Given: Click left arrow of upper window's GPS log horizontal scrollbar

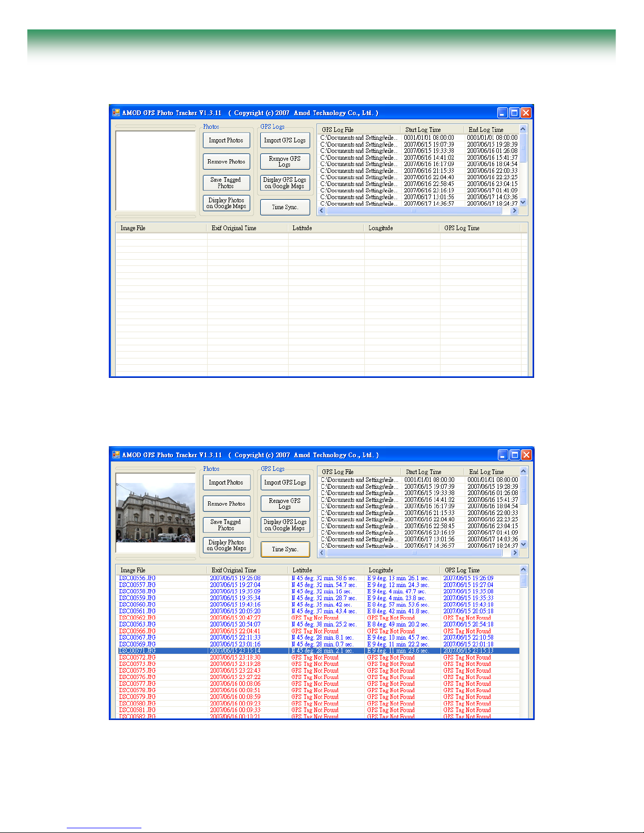Looking at the screenshot, I should click(322, 210).
